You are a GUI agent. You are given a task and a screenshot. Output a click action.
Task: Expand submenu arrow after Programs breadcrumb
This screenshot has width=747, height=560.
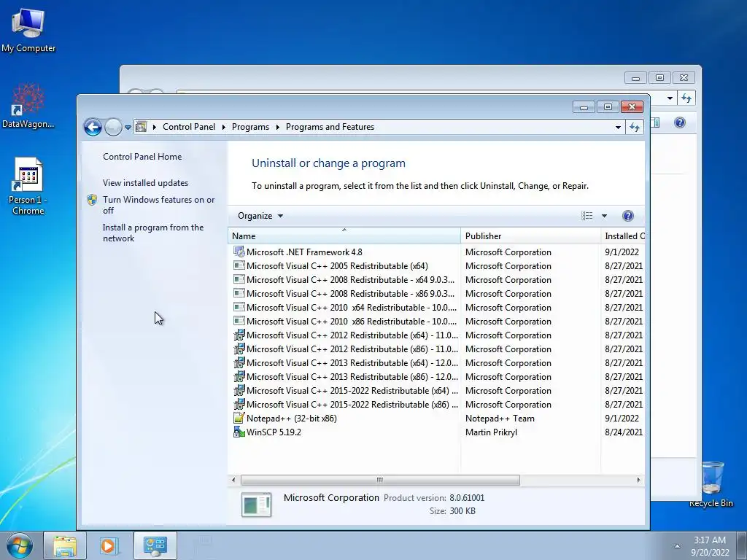pos(277,127)
